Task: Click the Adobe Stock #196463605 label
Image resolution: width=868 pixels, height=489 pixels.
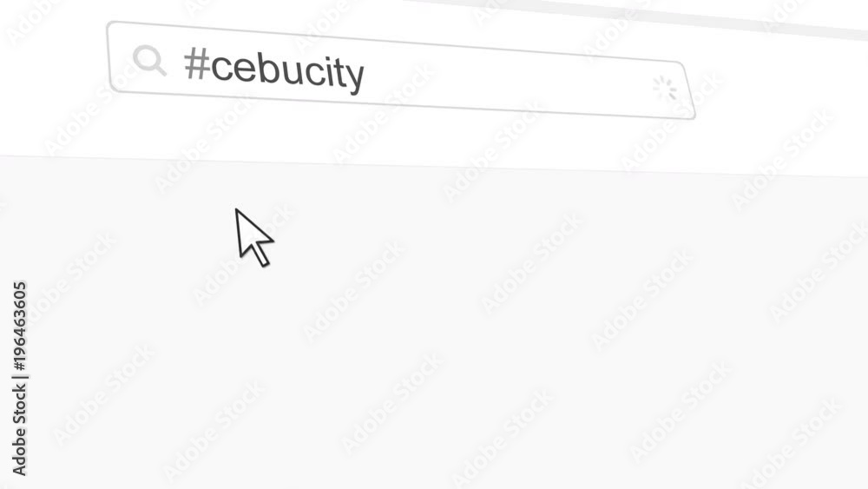Action: (x=20, y=379)
